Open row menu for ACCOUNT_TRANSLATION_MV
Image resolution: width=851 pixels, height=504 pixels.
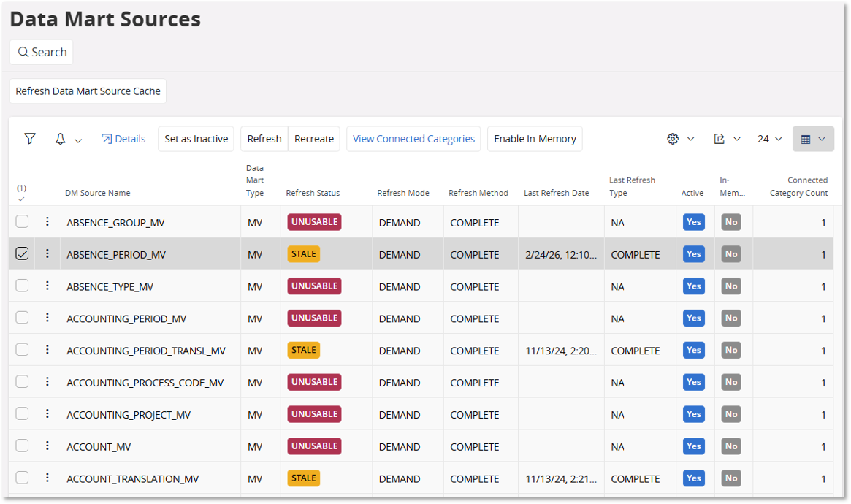coord(47,478)
